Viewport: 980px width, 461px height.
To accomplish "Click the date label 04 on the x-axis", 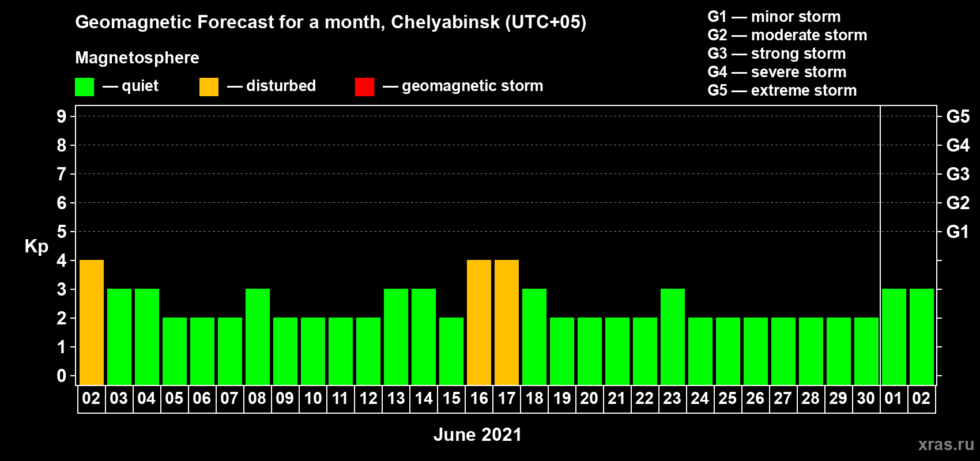I will click(x=146, y=398).
